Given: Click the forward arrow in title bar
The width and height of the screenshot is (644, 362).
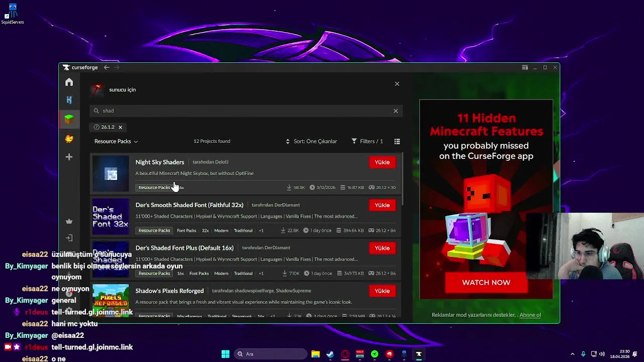Looking at the screenshot, I should [x=117, y=67].
